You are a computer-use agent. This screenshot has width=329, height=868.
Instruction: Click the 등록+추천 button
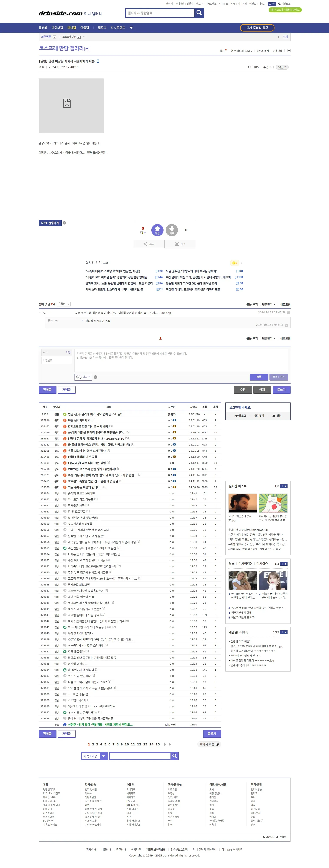(x=278, y=377)
